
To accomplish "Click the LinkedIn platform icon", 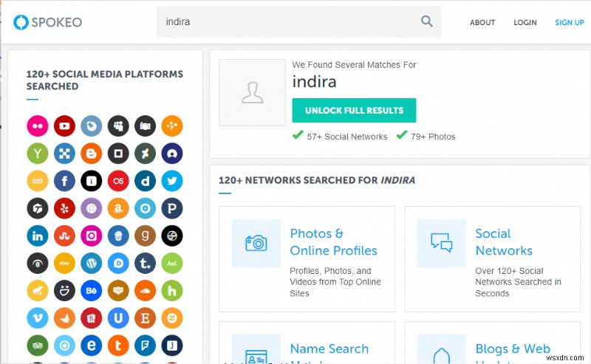I will coord(38,236).
